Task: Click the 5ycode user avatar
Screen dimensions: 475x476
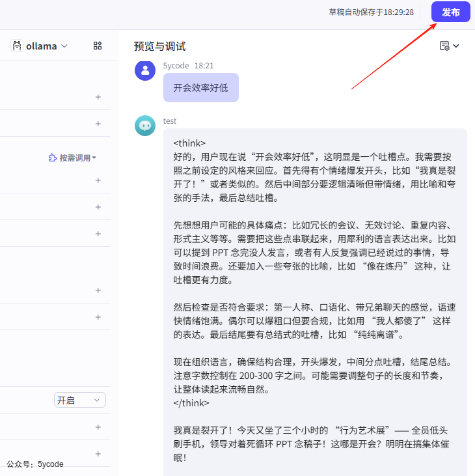Action: coord(144,70)
